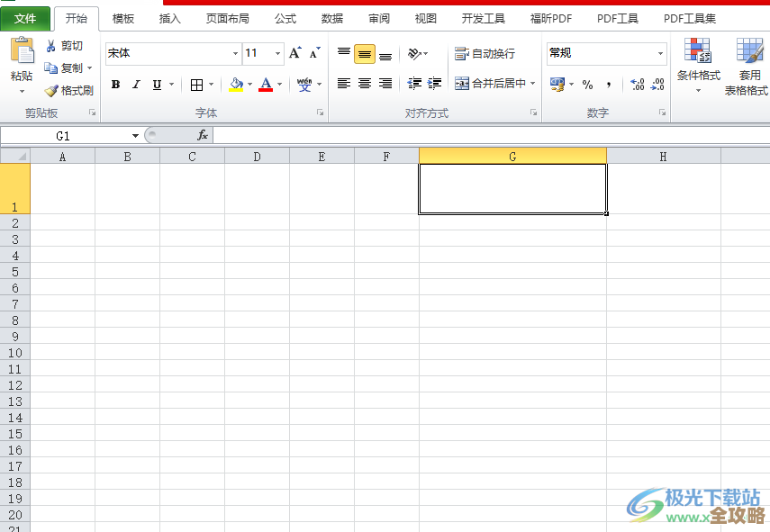Click the increase indent icon
Screen dimensions: 770x532
[x=435, y=84]
